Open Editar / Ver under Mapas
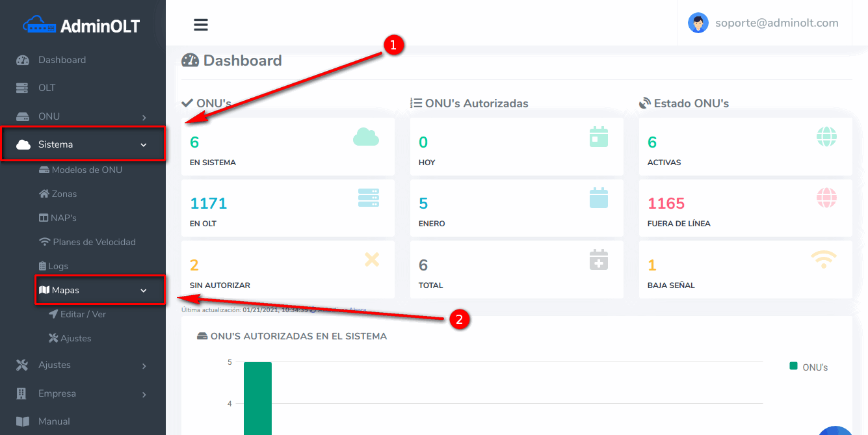The height and width of the screenshot is (435, 868). [83, 314]
